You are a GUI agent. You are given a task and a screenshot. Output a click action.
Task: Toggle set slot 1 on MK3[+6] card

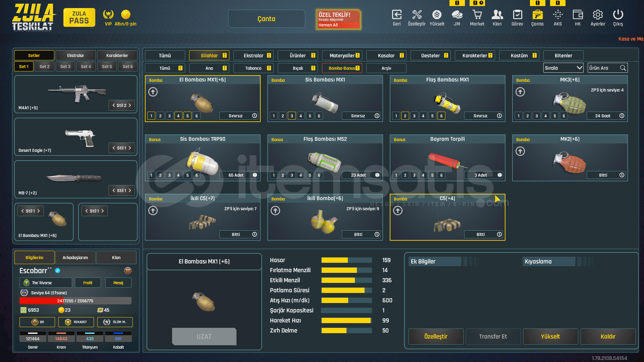tap(519, 116)
